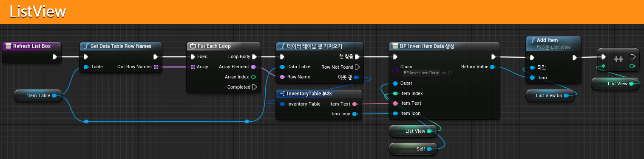644x159 pixels.
Task: Click the ListView comment box title bar
Action: point(322,11)
